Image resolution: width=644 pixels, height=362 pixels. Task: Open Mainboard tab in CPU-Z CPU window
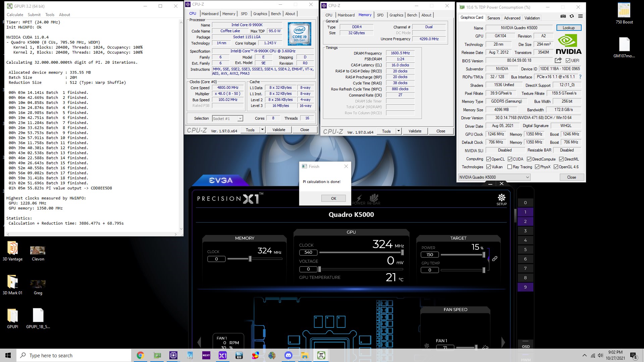pyautogui.click(x=210, y=14)
